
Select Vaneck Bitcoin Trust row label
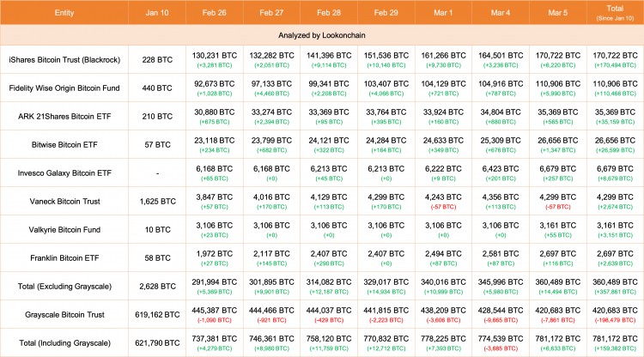64,201
